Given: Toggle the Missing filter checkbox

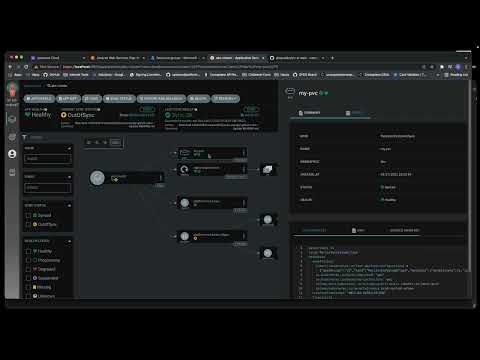Looking at the screenshot, I should [x=28, y=287].
